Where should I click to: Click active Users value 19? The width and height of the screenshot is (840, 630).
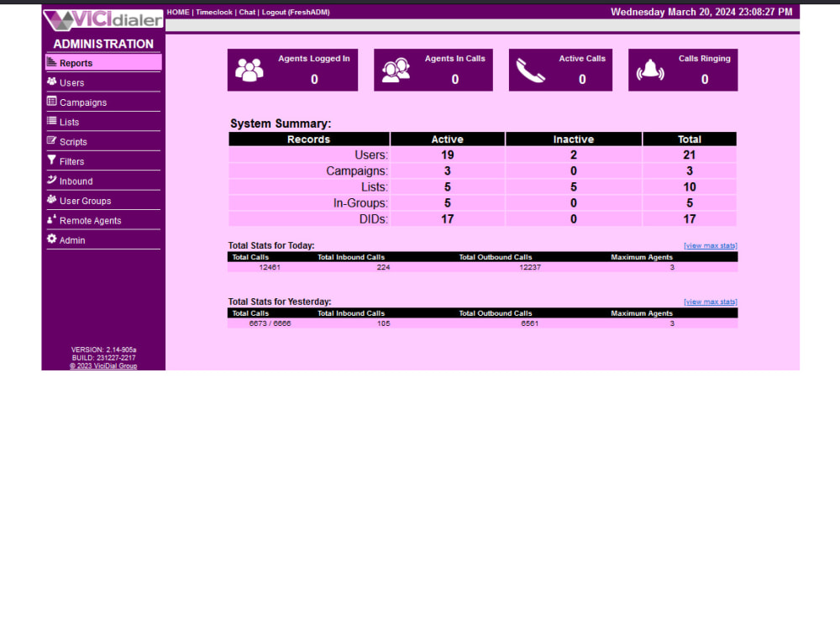448,155
